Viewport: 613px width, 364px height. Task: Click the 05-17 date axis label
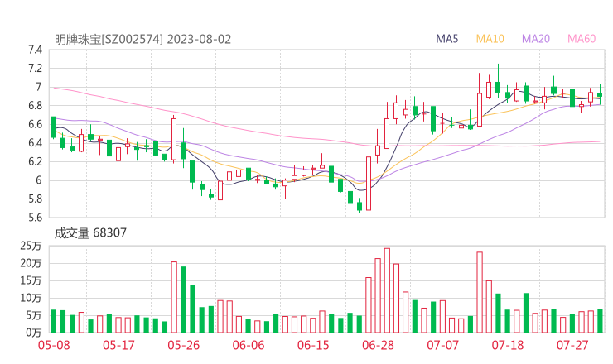coord(118,345)
